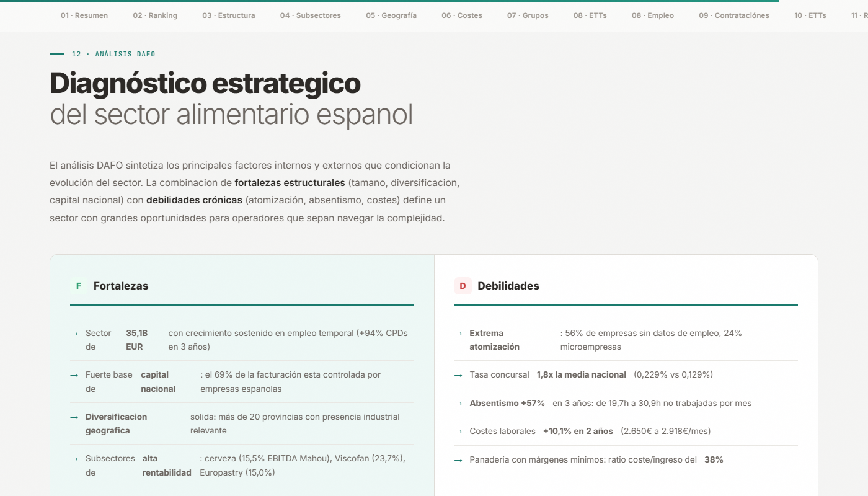The image size is (868, 496).
Task: Click the bold 'Absentismo +57%' text
Action: point(507,404)
